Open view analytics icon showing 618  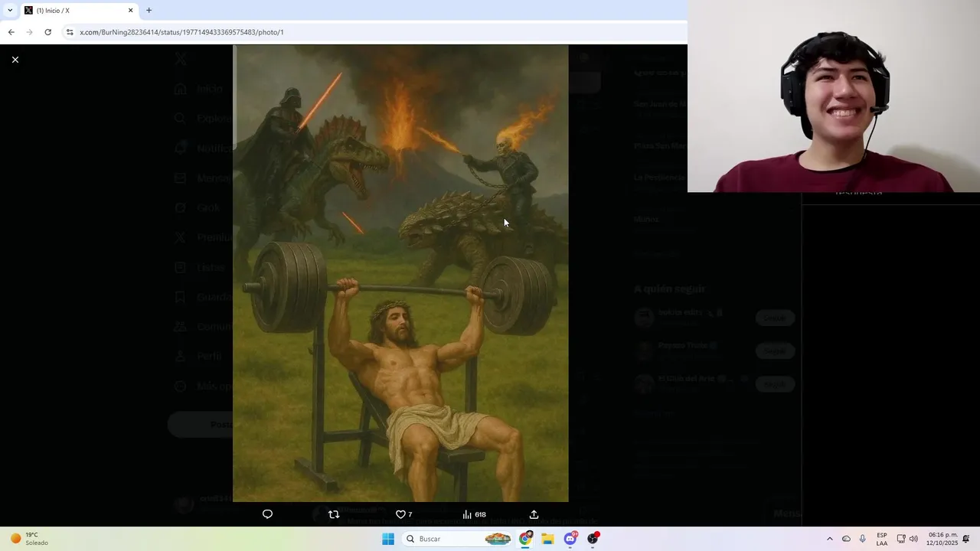pyautogui.click(x=474, y=514)
